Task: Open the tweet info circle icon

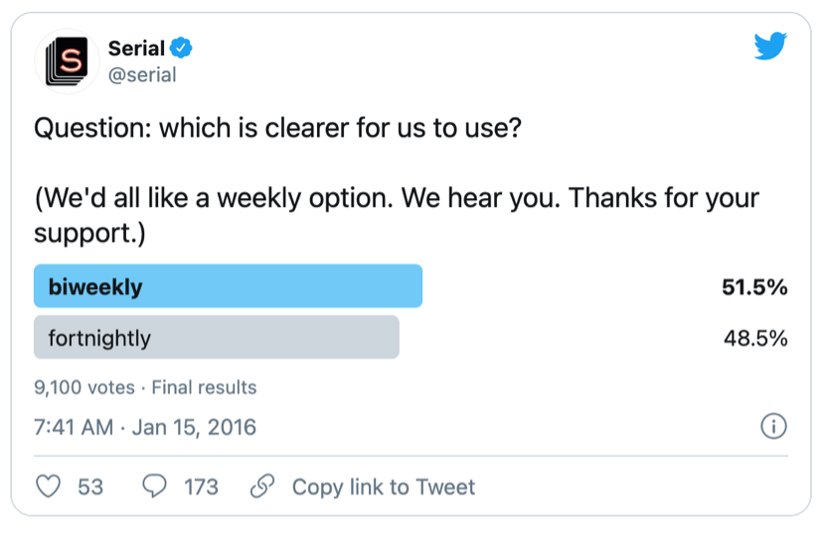Action: [773, 427]
